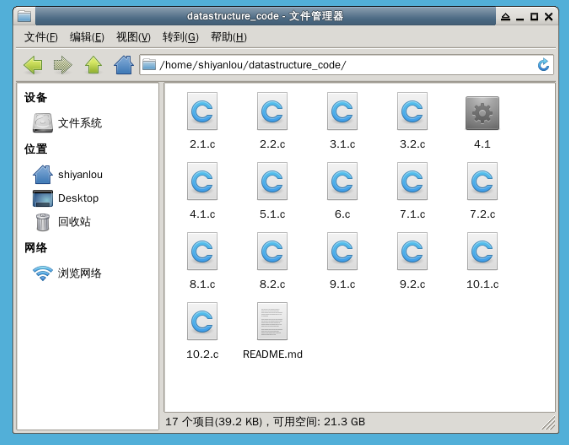Open the 转到(G) menu
Screen dimensions: 569x445
(x=180, y=37)
